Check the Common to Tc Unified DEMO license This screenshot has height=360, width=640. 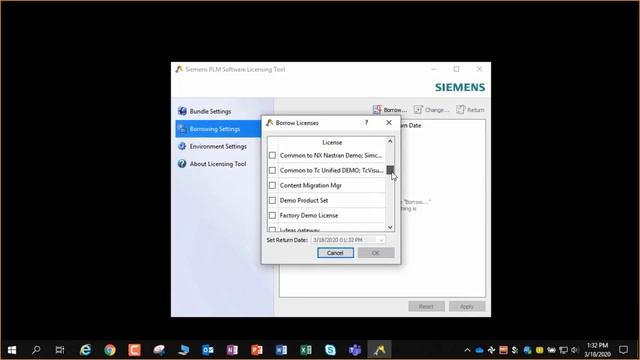272,170
